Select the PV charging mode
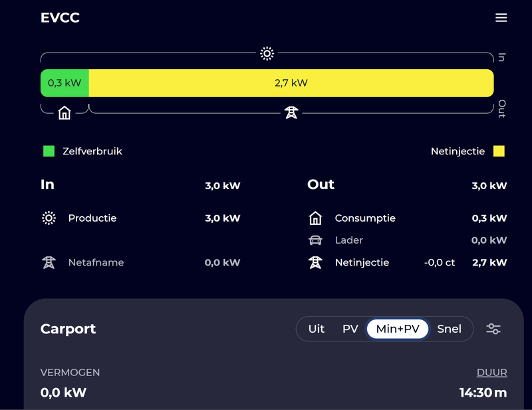 (350, 329)
